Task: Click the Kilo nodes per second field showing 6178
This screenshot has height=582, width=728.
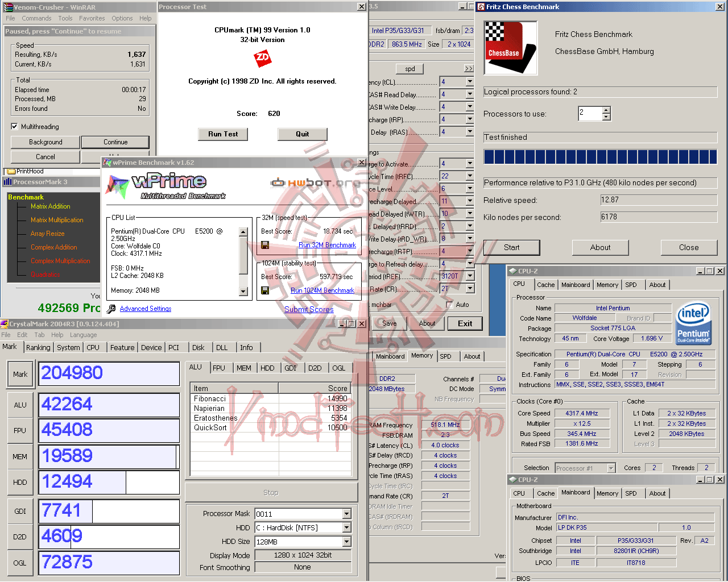Action: tap(659, 217)
